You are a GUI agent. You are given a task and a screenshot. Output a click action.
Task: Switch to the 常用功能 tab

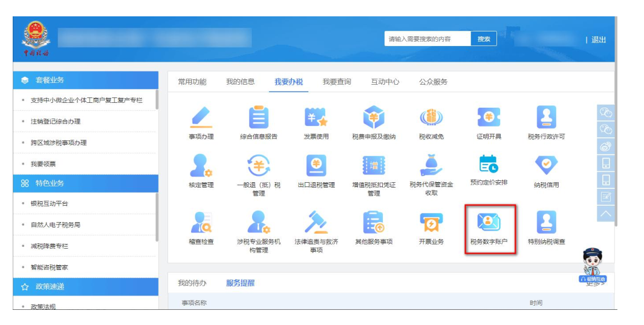192,82
